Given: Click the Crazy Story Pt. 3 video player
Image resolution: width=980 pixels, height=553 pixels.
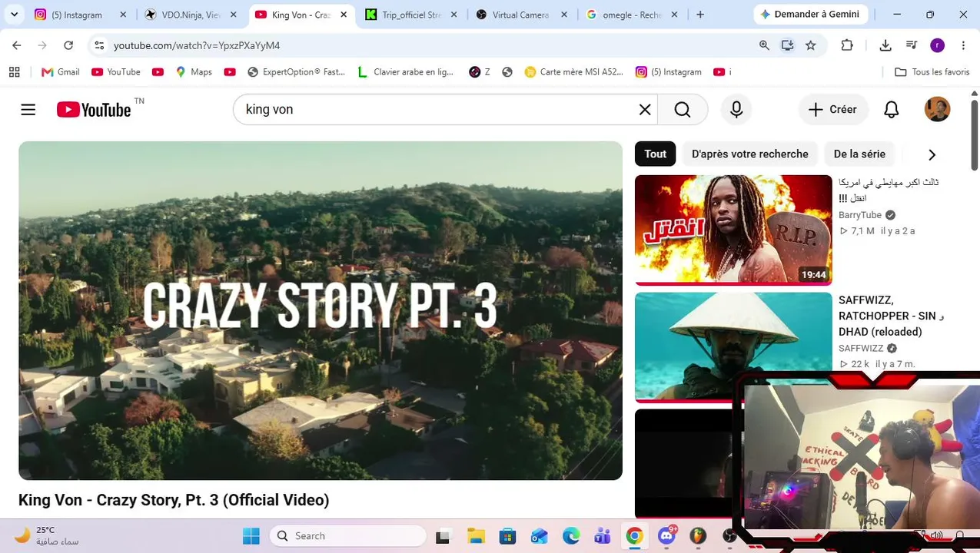Looking at the screenshot, I should [321, 310].
